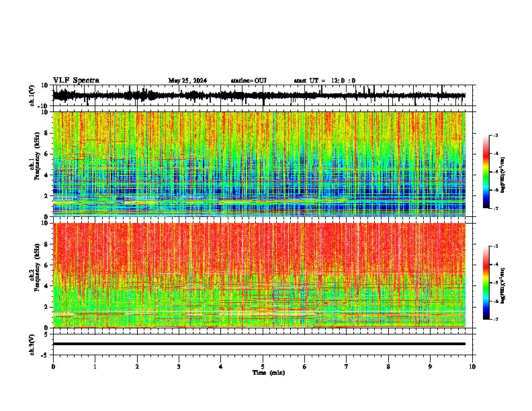Image resolution: width=532 pixels, height=411 pixels.
Task: Click the time-axis tick label "0"
Action: point(53,367)
